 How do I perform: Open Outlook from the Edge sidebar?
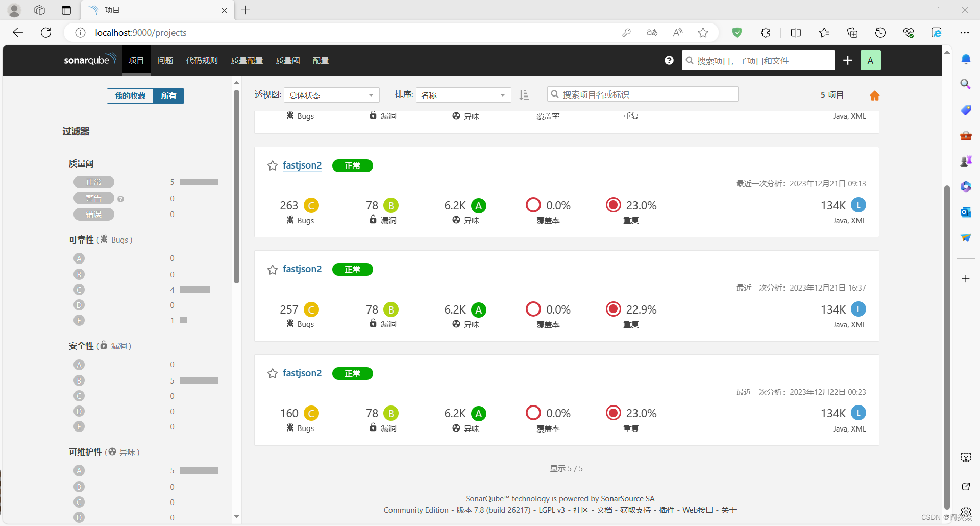[x=966, y=212]
